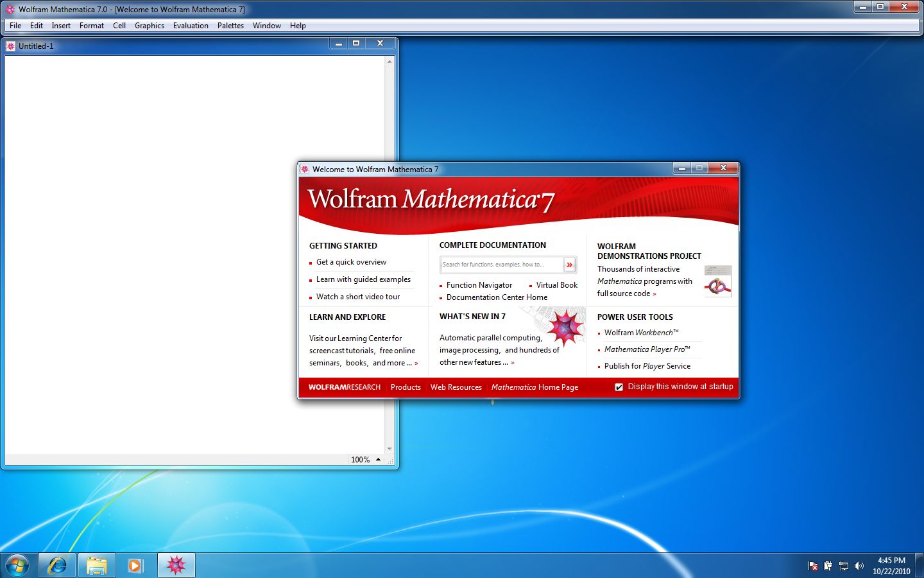Click Mathematica Home Page footer link
Image resolution: width=924 pixels, height=578 pixels.
click(535, 387)
